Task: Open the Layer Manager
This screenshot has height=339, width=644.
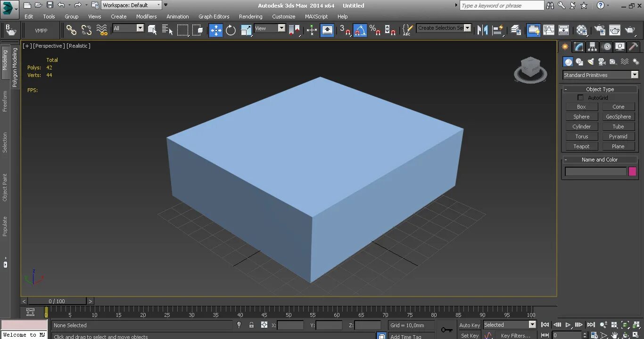Action: pos(516,30)
